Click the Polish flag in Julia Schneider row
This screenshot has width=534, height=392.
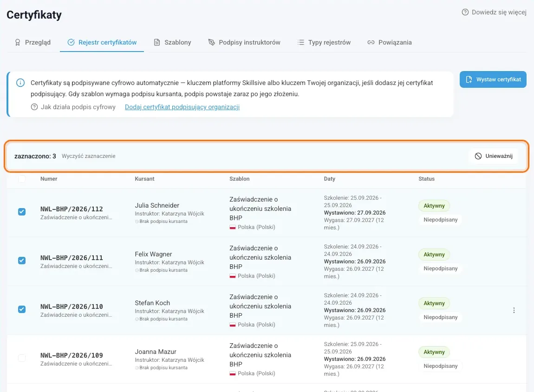[233, 227]
